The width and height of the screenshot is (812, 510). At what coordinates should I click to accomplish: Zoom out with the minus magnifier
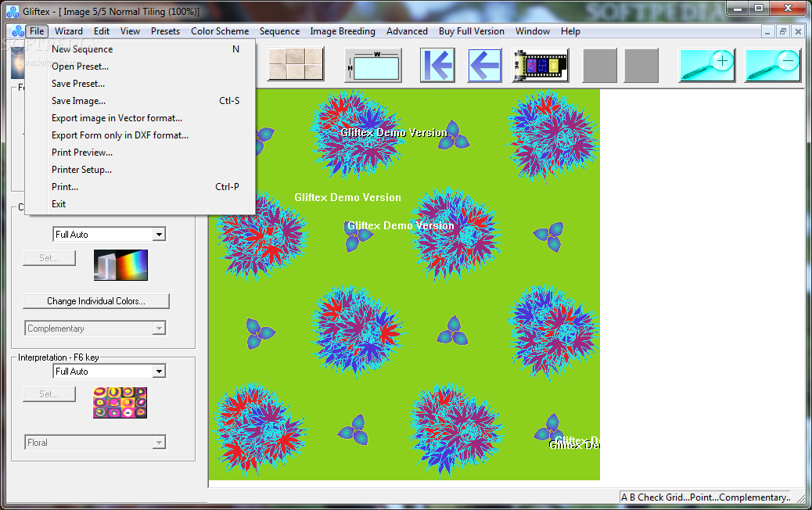[773, 65]
